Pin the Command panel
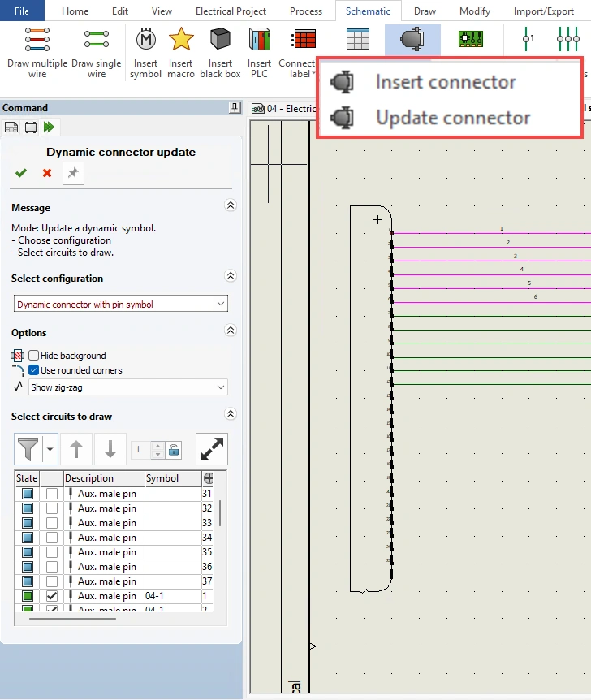This screenshot has height=700, width=591. (x=235, y=107)
